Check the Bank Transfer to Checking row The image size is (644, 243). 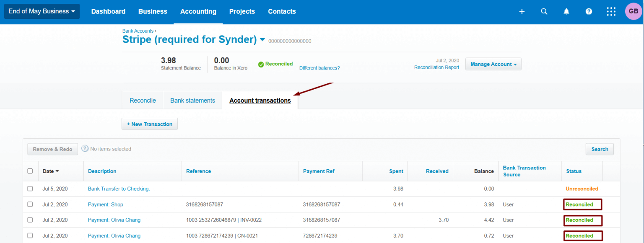pyautogui.click(x=30, y=189)
